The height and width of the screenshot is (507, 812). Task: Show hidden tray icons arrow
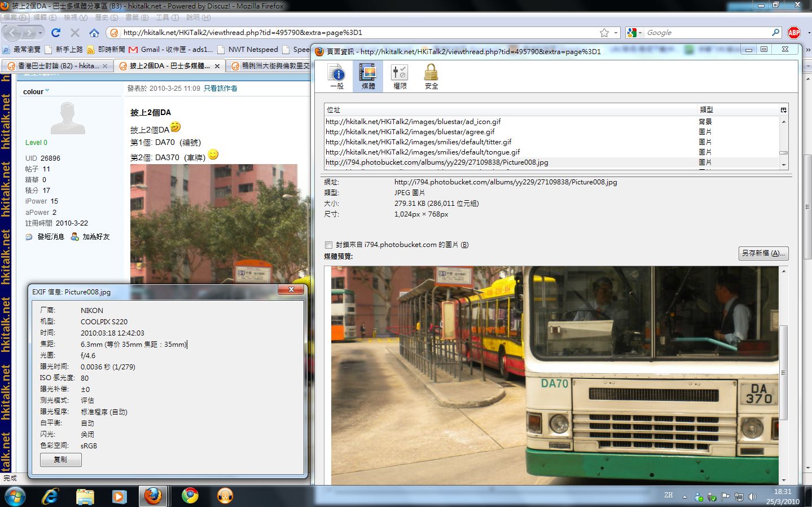(x=684, y=497)
